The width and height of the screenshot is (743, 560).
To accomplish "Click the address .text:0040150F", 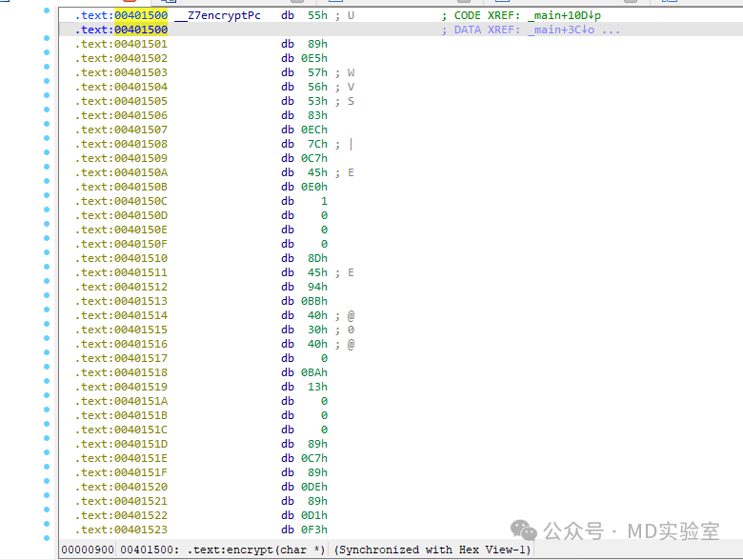I will 121,244.
